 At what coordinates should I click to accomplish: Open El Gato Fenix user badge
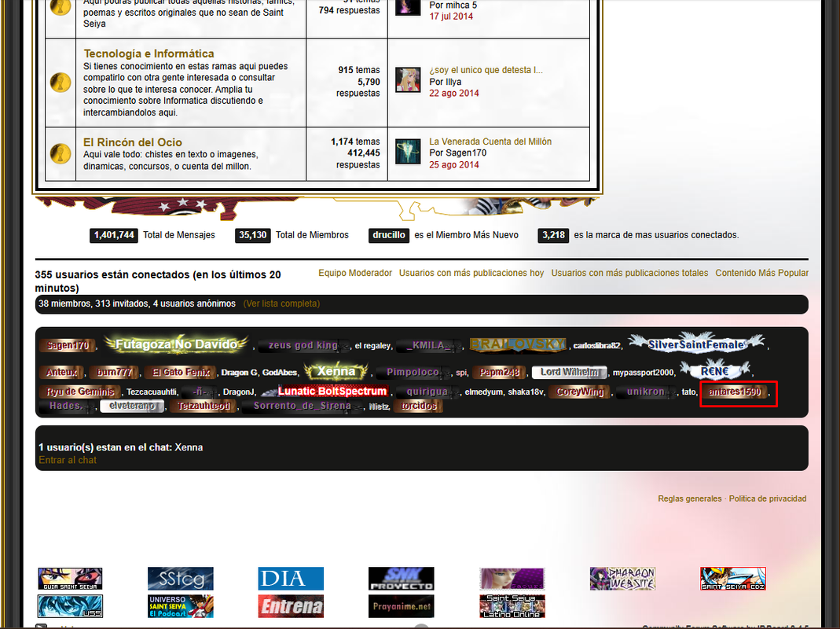click(181, 372)
